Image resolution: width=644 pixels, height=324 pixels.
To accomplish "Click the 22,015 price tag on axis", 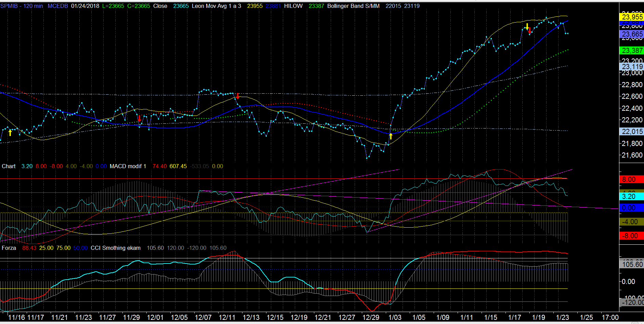I will [x=632, y=132].
